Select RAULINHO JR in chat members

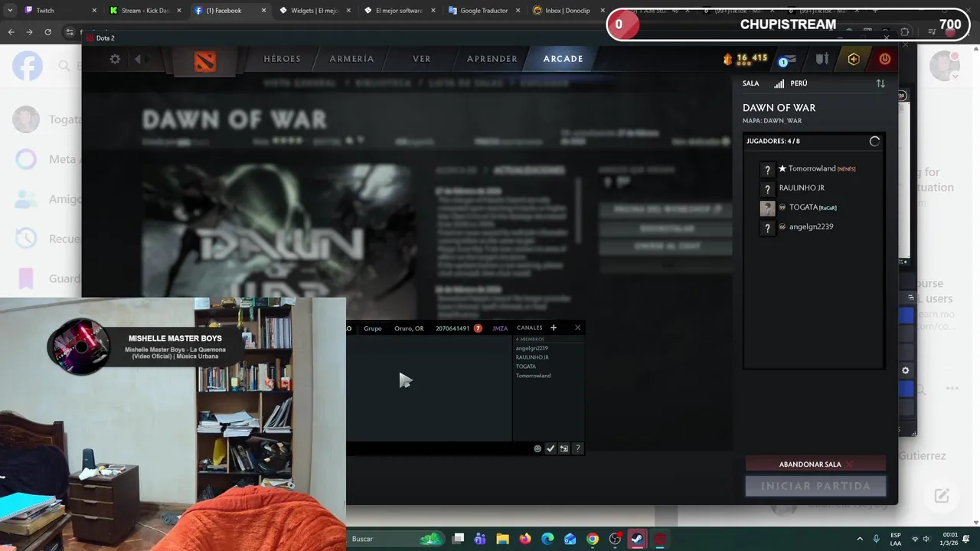click(x=532, y=357)
